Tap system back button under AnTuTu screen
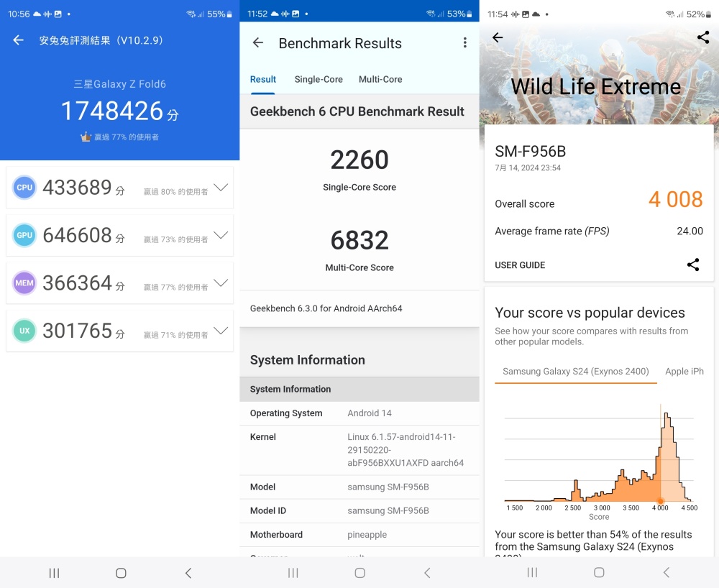The width and height of the screenshot is (719, 588). (188, 573)
